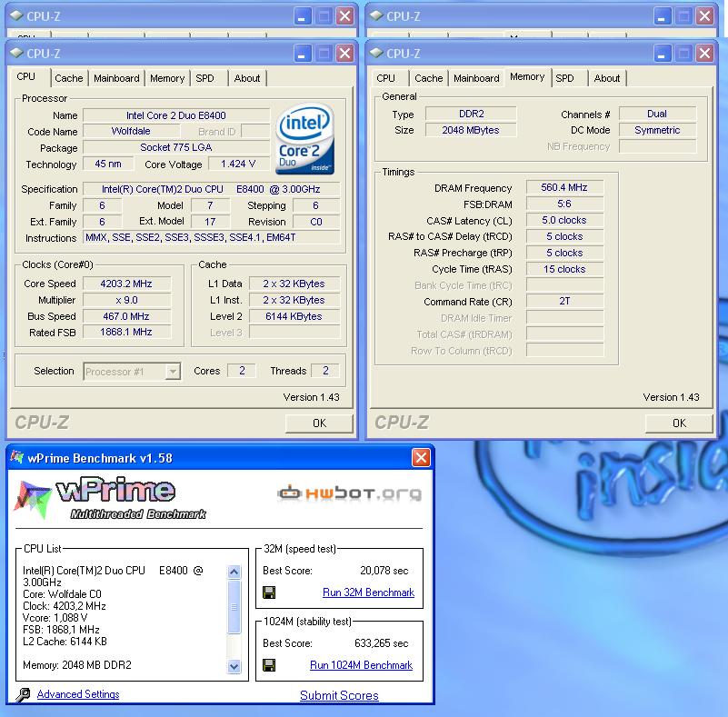Click the Intel Core 2 Duo logo
728x717 pixels.
(304, 139)
